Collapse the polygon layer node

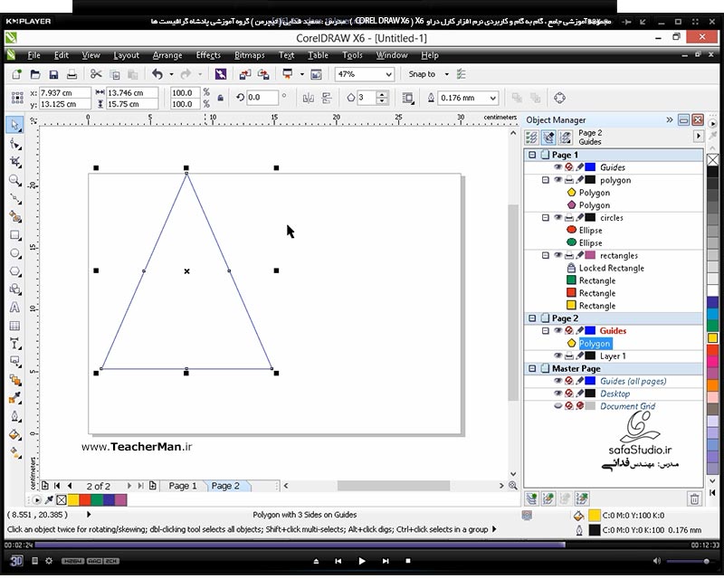coord(546,180)
